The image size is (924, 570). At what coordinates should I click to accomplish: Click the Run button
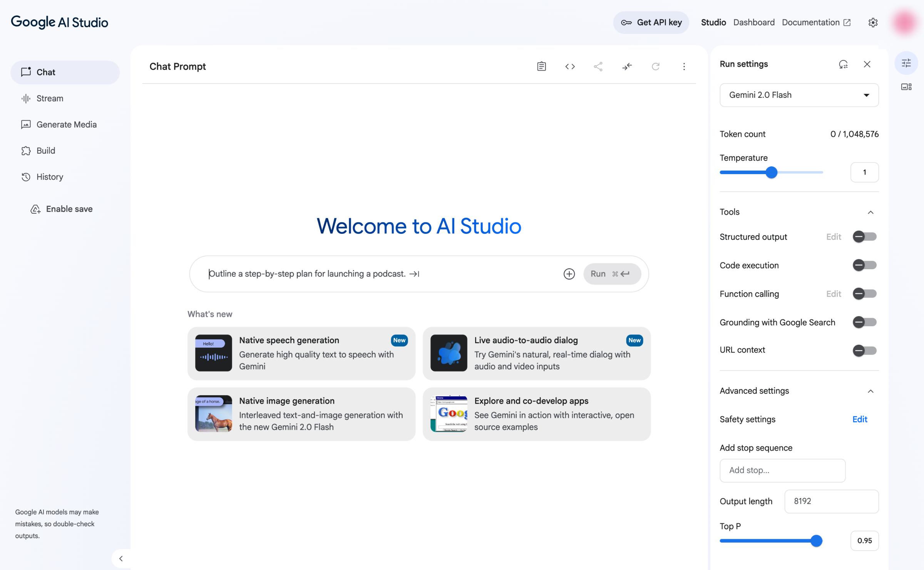click(x=612, y=274)
